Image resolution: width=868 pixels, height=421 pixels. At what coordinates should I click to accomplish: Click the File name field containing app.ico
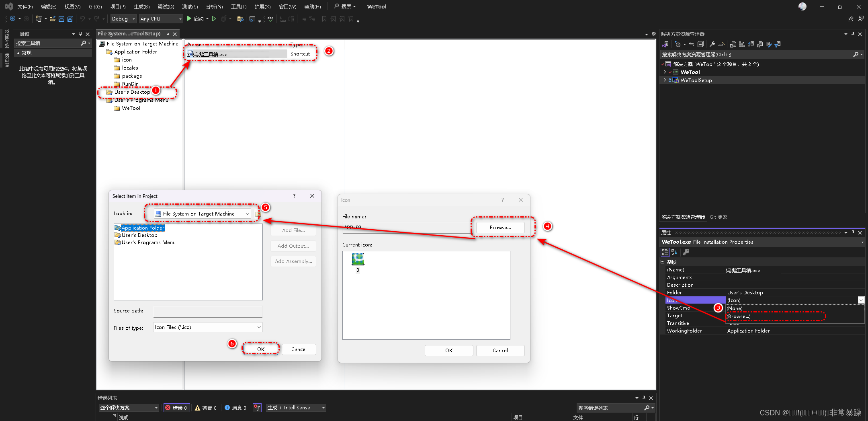click(x=407, y=227)
